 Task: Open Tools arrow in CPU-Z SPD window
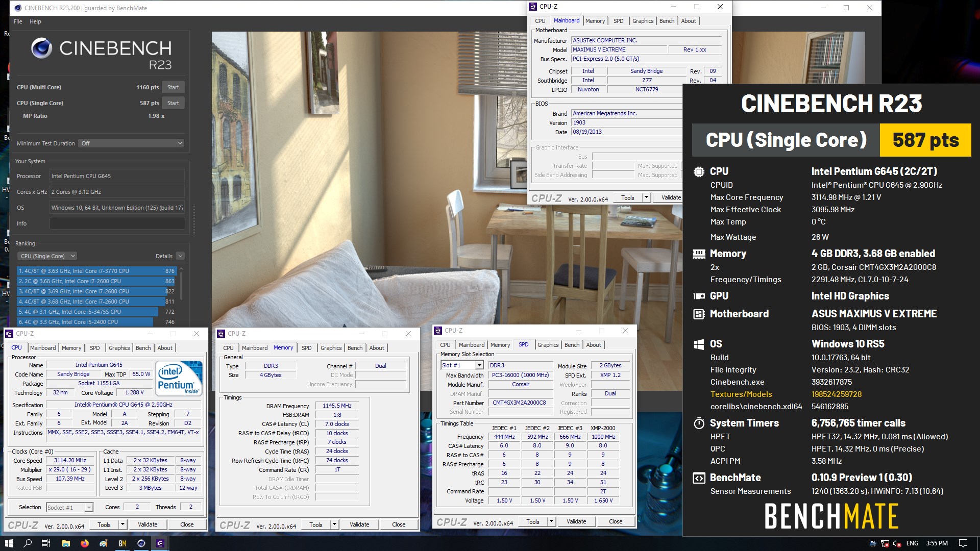(551, 521)
